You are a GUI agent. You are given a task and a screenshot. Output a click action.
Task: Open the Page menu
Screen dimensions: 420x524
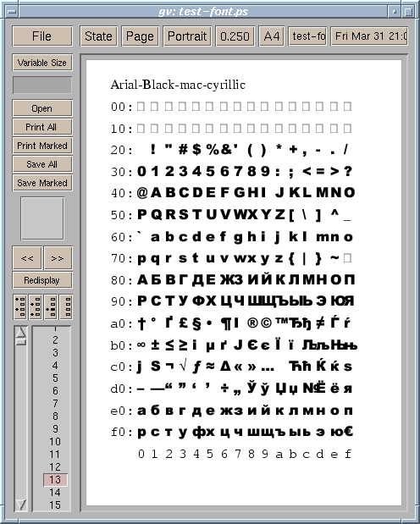click(x=140, y=36)
